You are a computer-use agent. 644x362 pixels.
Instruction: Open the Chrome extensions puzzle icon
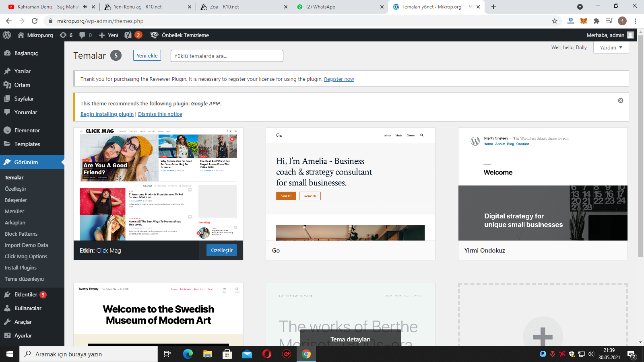[x=597, y=21]
